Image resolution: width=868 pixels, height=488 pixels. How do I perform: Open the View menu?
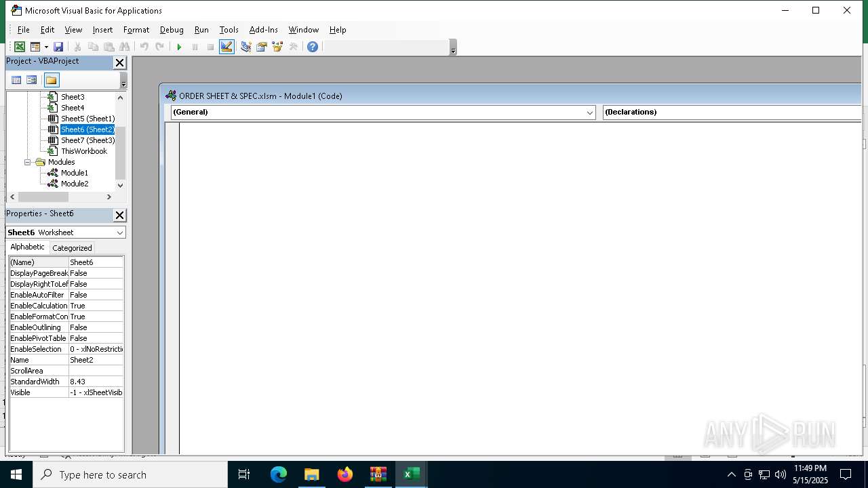click(x=73, y=30)
